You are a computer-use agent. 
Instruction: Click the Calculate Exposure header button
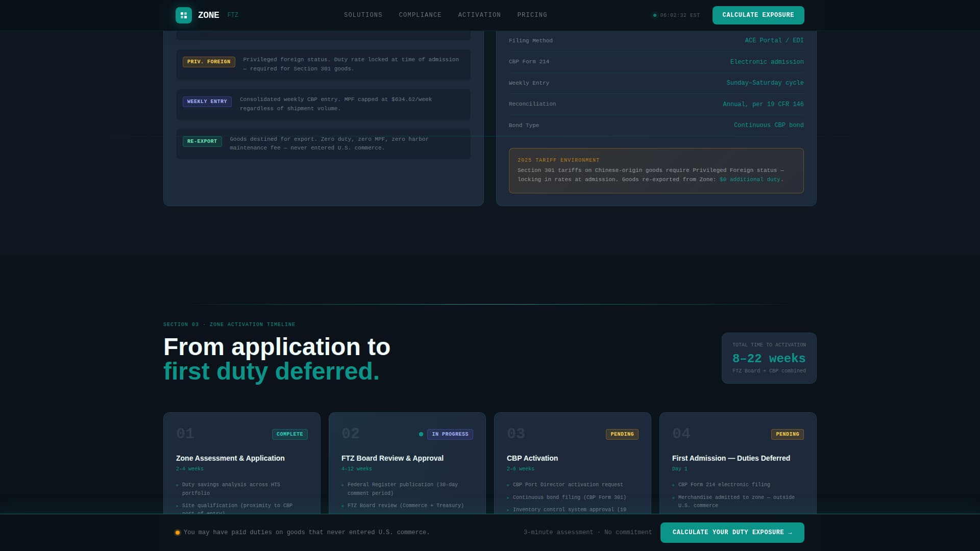[758, 15]
